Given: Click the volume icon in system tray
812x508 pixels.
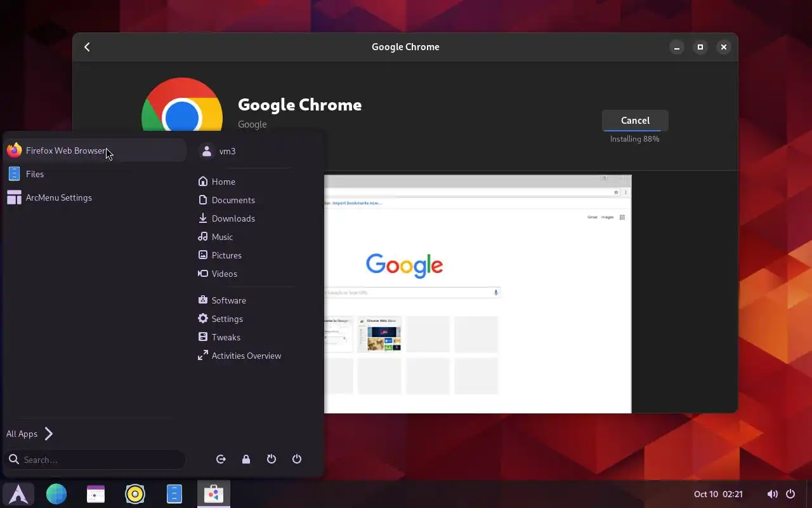Looking at the screenshot, I should (x=772, y=494).
